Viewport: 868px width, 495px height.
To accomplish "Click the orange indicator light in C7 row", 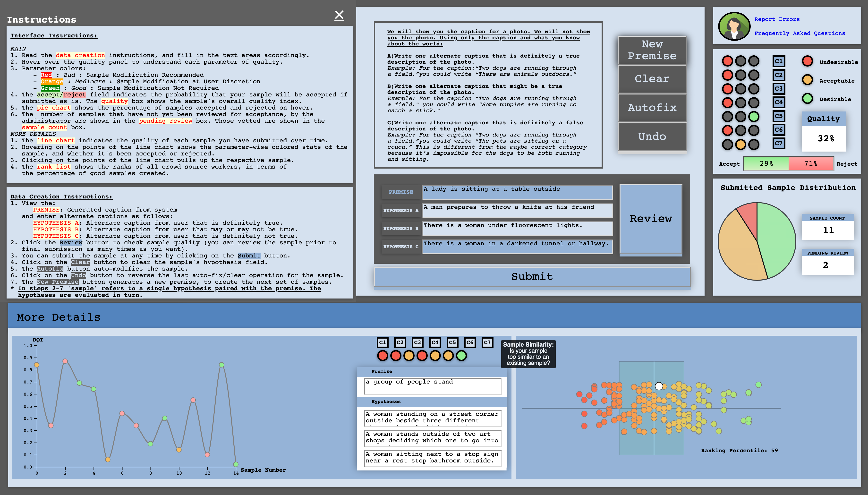I will pyautogui.click(x=740, y=145).
